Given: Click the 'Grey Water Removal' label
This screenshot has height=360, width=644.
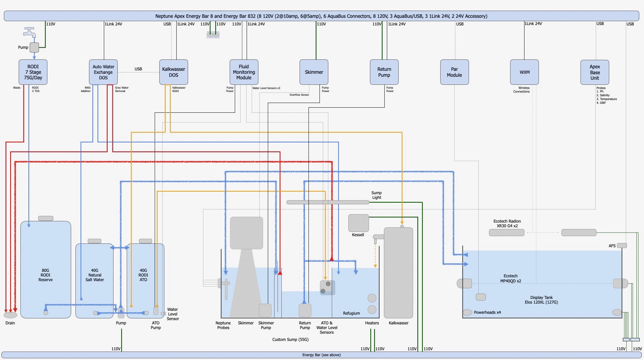Looking at the screenshot, I should point(122,89).
